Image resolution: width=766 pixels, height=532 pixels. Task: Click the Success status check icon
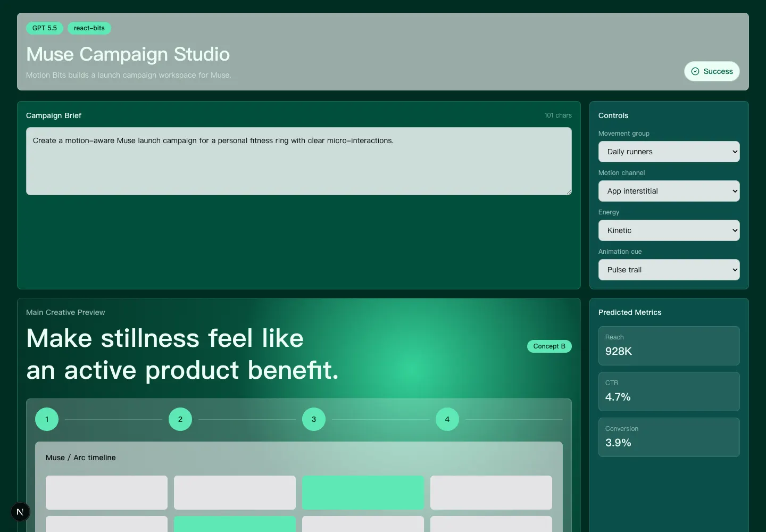(x=695, y=71)
